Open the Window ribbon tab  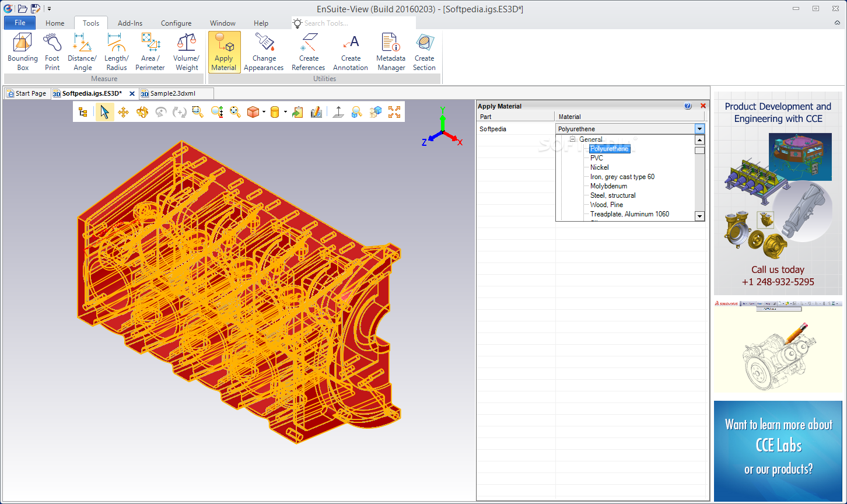pos(223,23)
